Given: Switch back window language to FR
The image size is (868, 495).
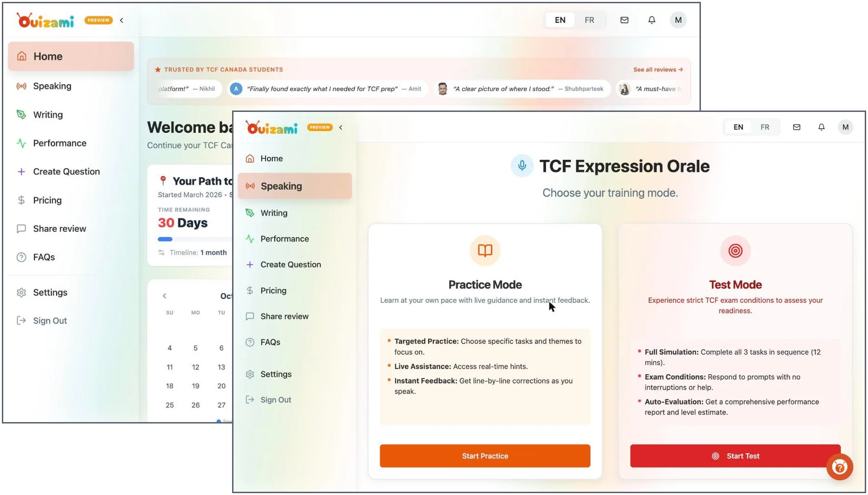Looking at the screenshot, I should [589, 20].
